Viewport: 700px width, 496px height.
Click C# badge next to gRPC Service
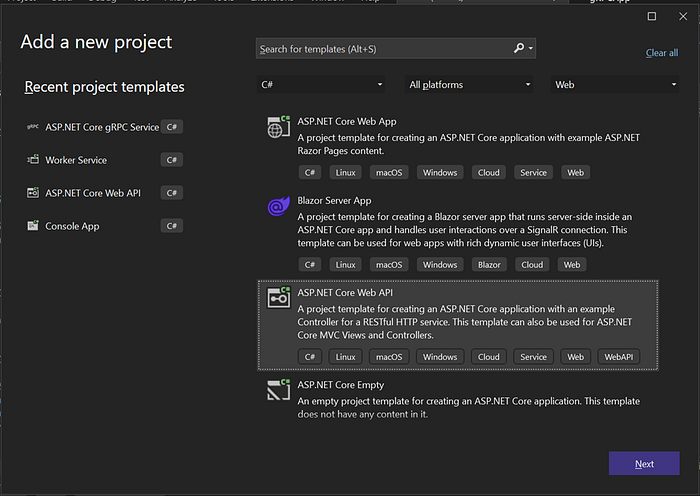click(x=171, y=127)
